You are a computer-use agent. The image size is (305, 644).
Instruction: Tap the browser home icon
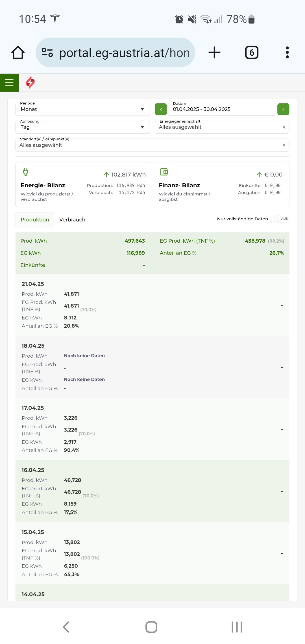point(18,53)
